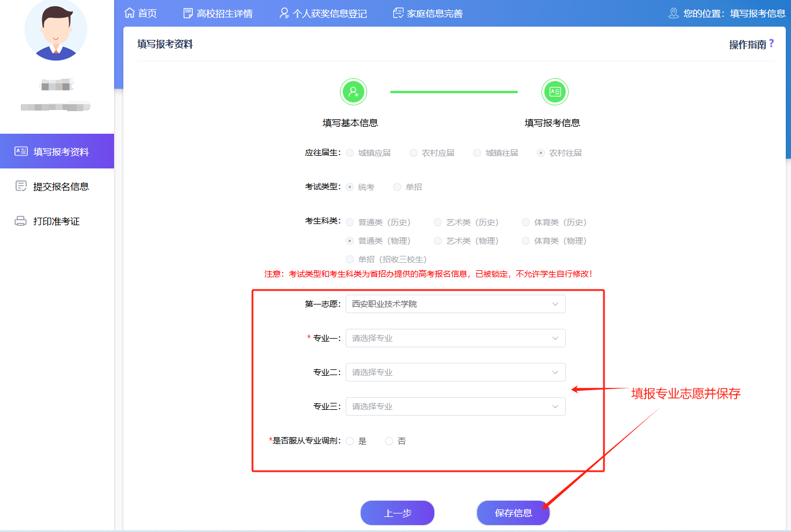Click the 填写基本信息 step circle icon
791x532 pixels.
(x=353, y=92)
